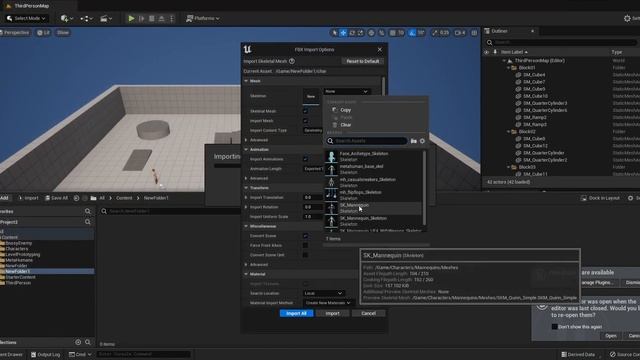Toggle surface snapping icon in viewport

point(382,33)
